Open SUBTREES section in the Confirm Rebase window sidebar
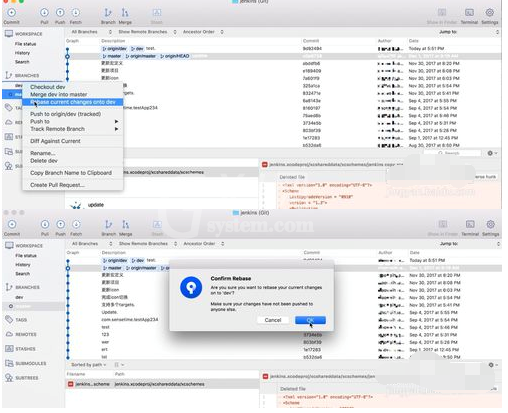508x413 pixels. pyautogui.click(x=26, y=378)
